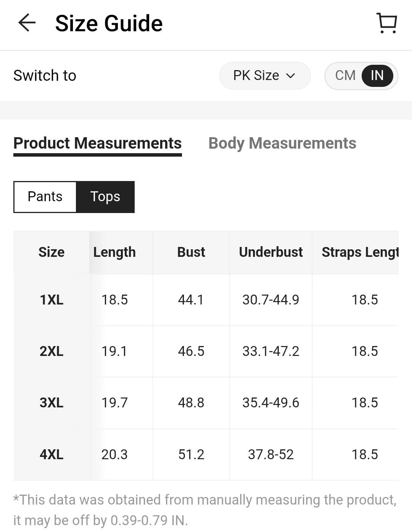The image size is (412, 532).
Task: Click the Size Guide page title
Action: (109, 23)
